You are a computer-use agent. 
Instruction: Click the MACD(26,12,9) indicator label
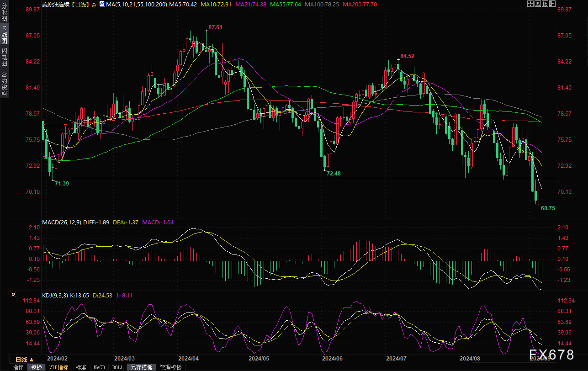click(62, 223)
